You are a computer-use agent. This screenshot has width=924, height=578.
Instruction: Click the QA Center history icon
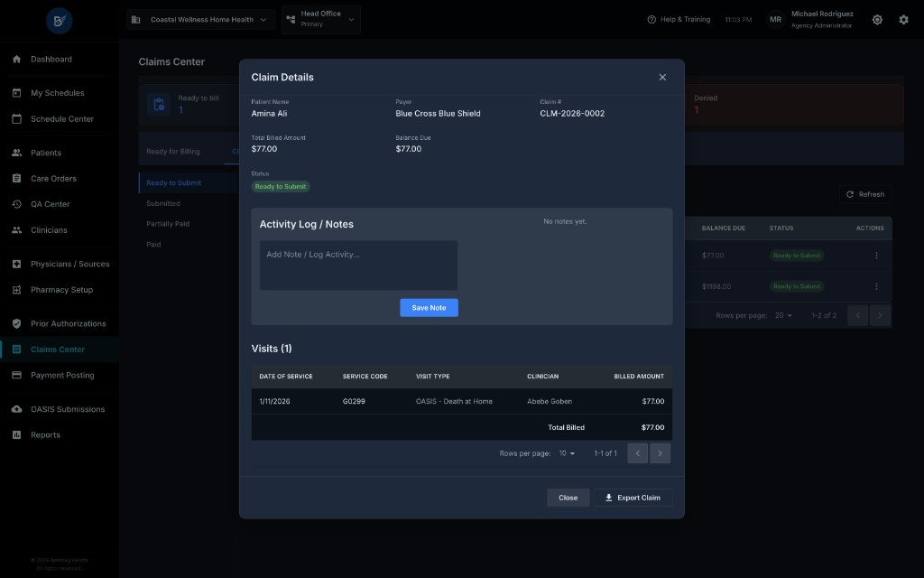coord(16,204)
